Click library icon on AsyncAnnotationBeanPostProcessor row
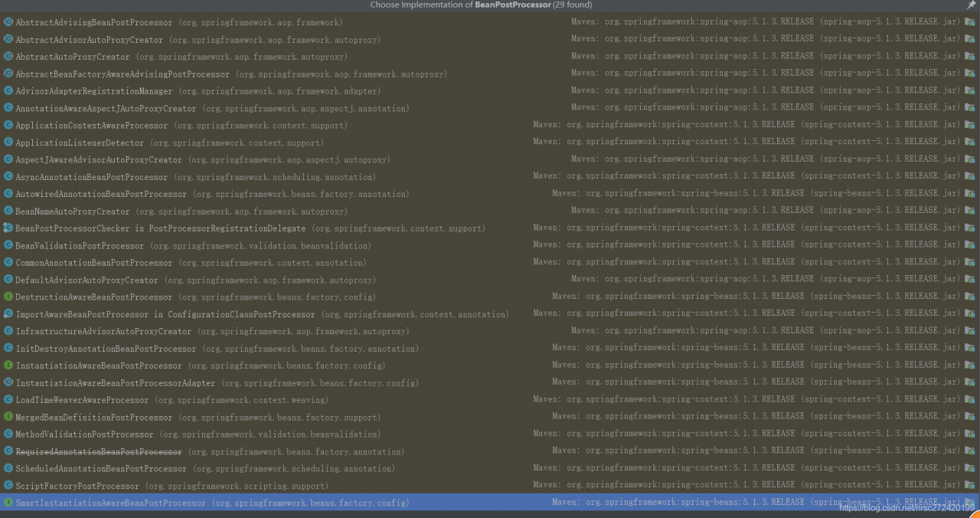The height and width of the screenshot is (518, 980). coord(970,176)
